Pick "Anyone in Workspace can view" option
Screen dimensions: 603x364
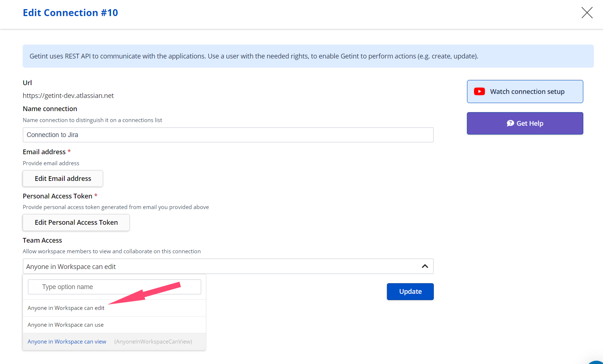tap(67, 342)
